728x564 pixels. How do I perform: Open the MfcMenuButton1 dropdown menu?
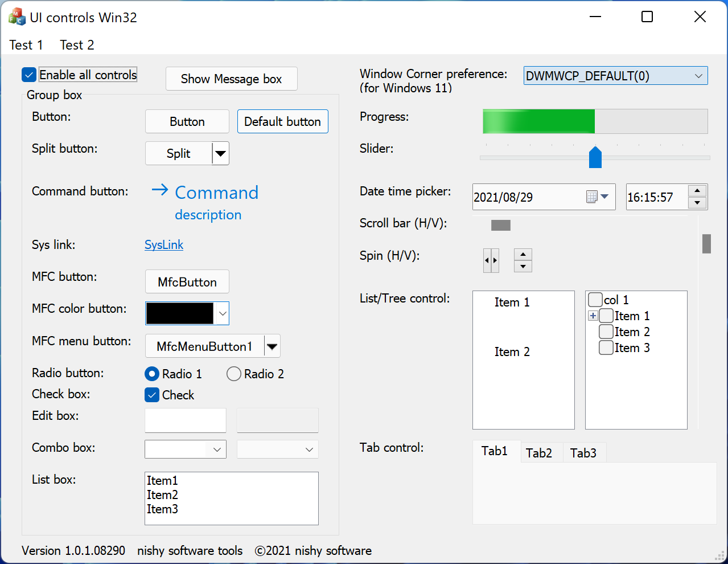[x=272, y=346]
